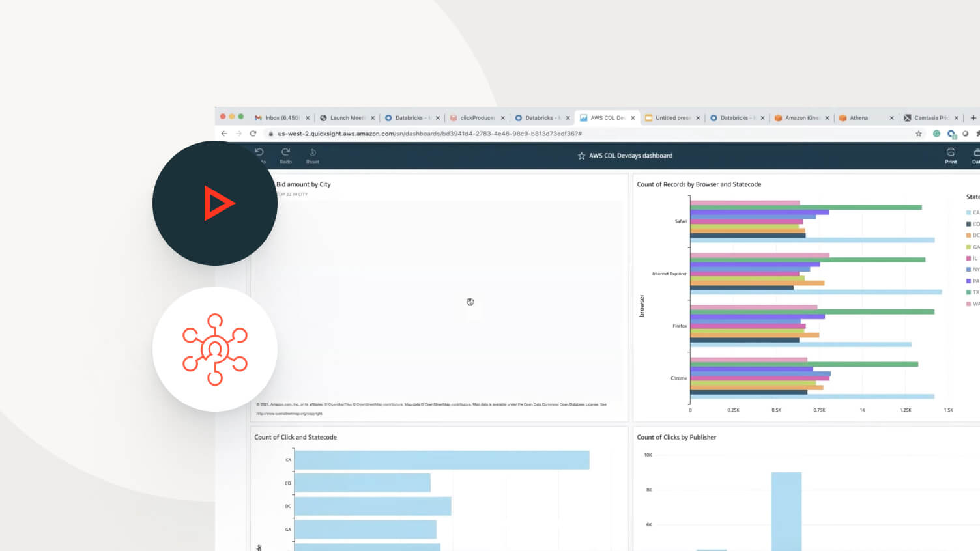Close the AWS CDL Dev tab
The image size is (980, 551).
tap(633, 118)
